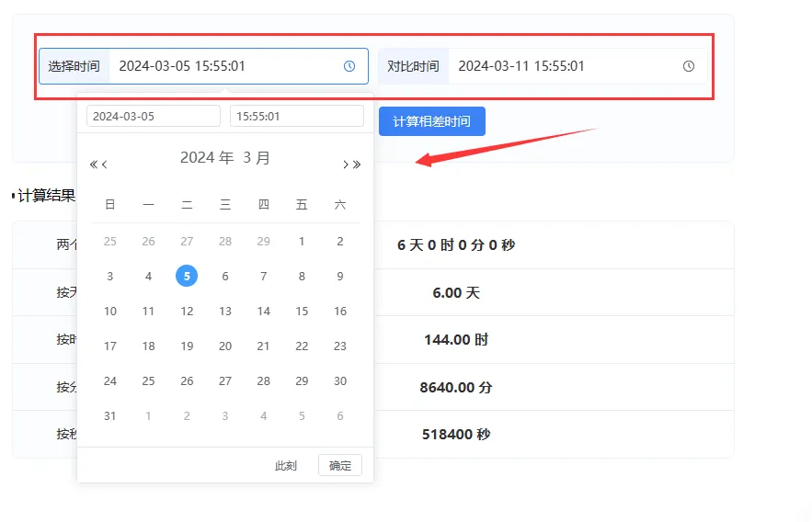The width and height of the screenshot is (812, 522).
Task: Select March 4 in calendar
Action: tap(148, 277)
